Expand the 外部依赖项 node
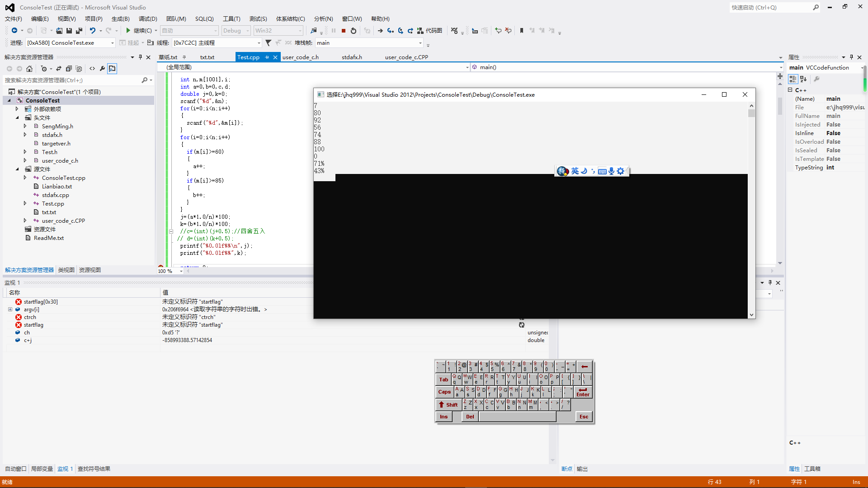 coord(17,109)
